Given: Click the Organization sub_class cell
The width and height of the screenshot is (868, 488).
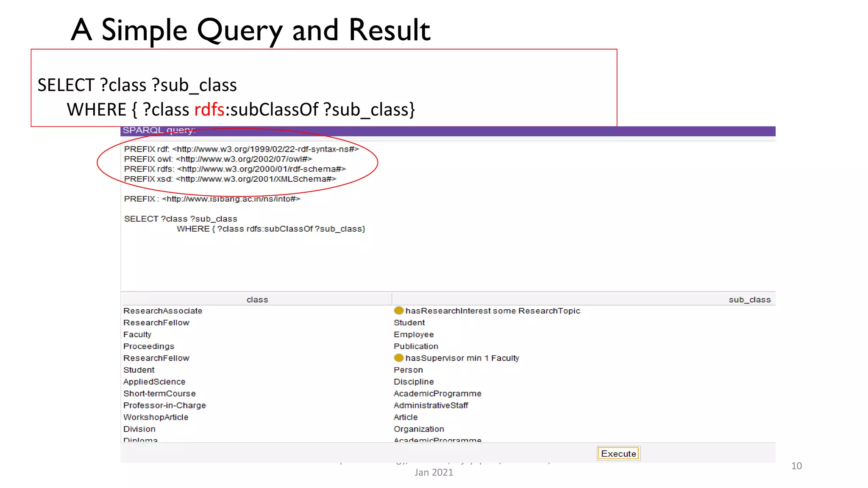Looking at the screenshot, I should point(419,430).
